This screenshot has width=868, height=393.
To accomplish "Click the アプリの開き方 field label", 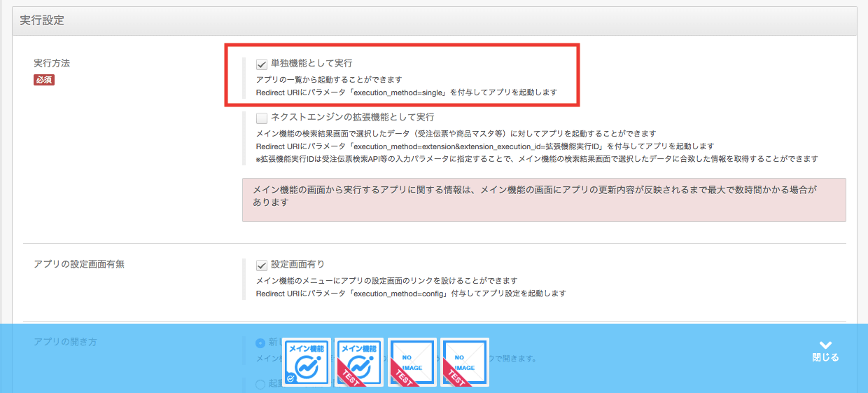I will coord(65,342).
